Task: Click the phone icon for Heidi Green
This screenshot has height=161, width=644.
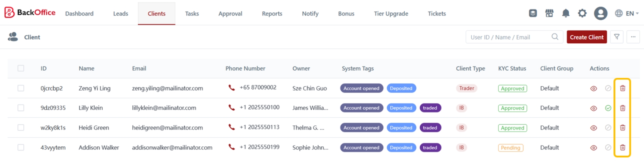Action: (231, 127)
